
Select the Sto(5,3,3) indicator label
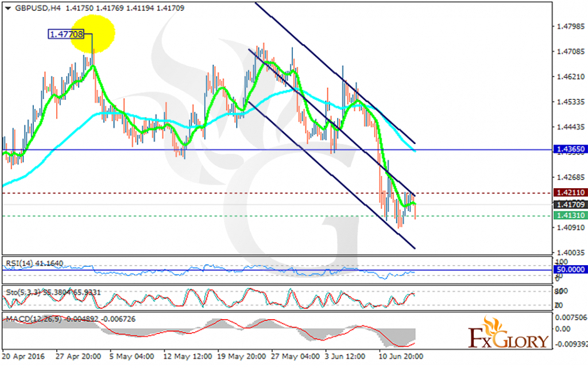click(53, 292)
